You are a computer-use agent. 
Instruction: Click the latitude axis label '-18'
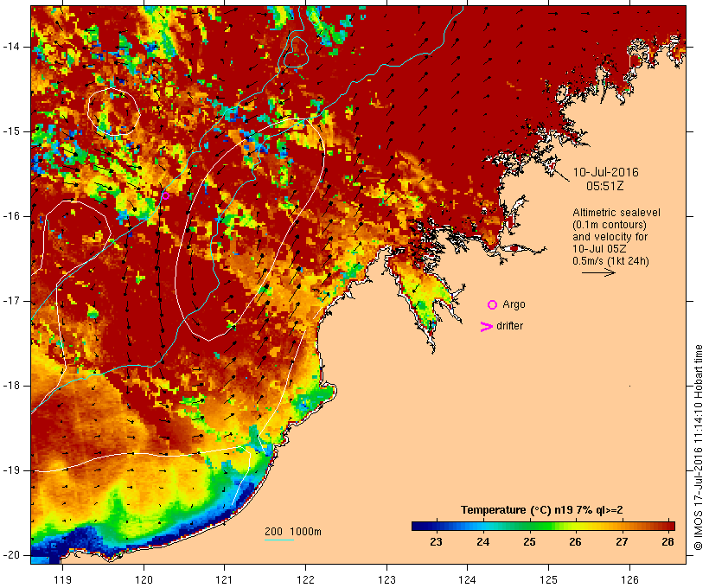11,386
